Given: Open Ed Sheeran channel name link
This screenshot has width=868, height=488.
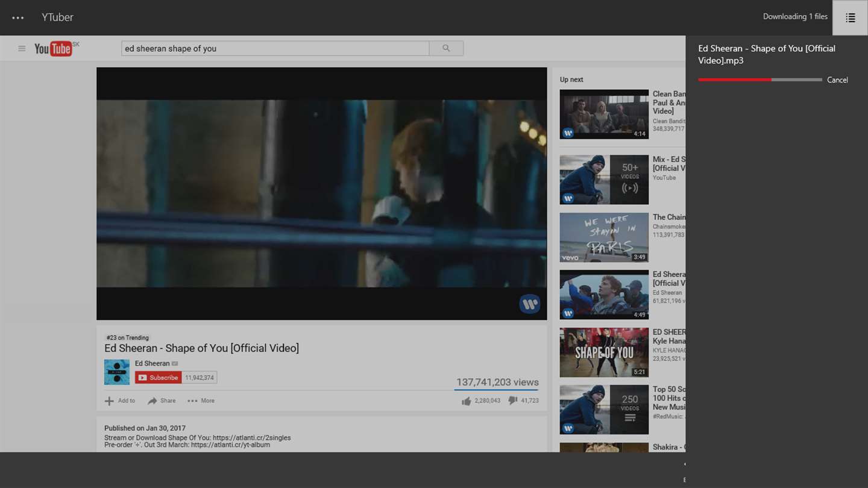Looking at the screenshot, I should tap(152, 363).
